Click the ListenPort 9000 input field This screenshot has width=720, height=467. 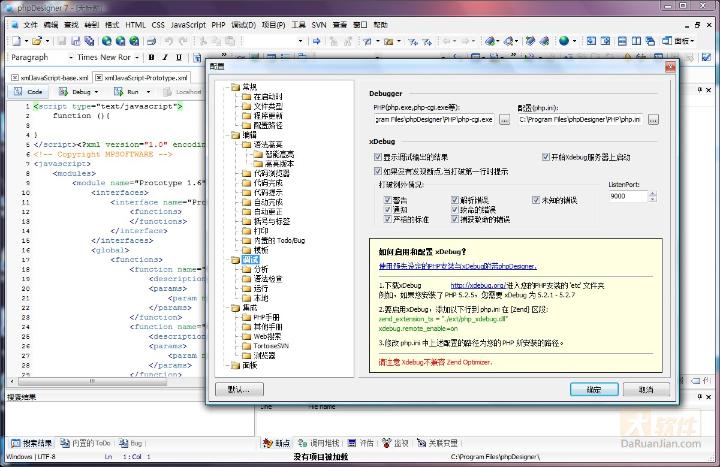click(x=628, y=196)
